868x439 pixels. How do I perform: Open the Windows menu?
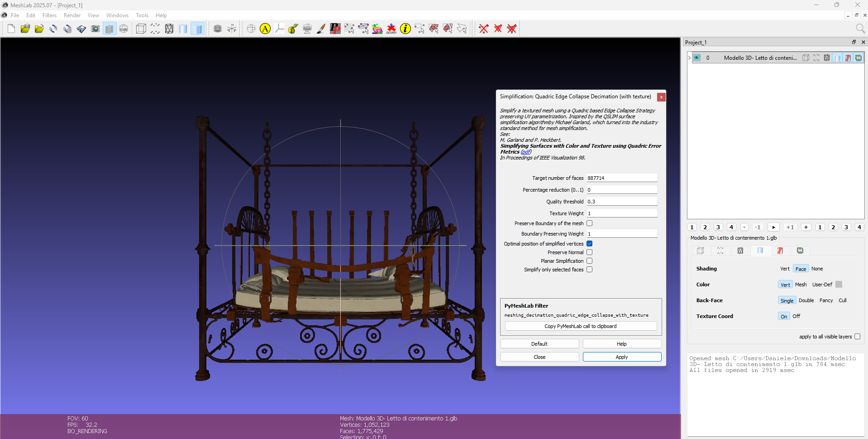tap(117, 15)
